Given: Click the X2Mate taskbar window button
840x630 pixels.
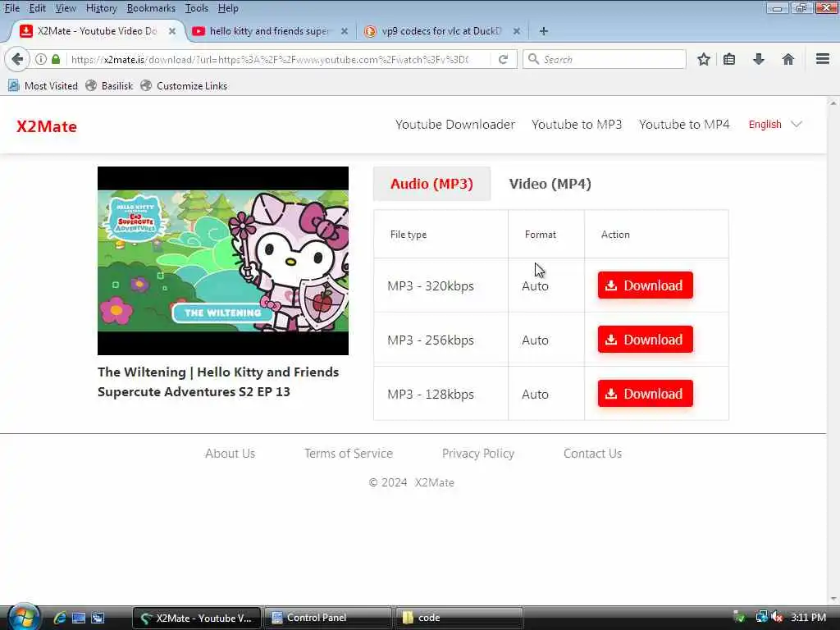Looking at the screenshot, I should point(197,618).
